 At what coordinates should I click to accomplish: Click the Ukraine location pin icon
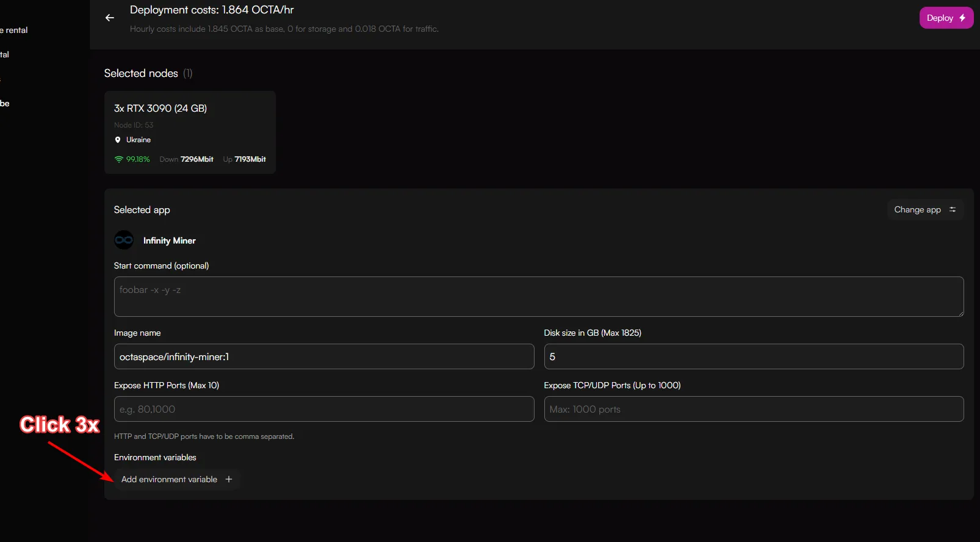[118, 140]
